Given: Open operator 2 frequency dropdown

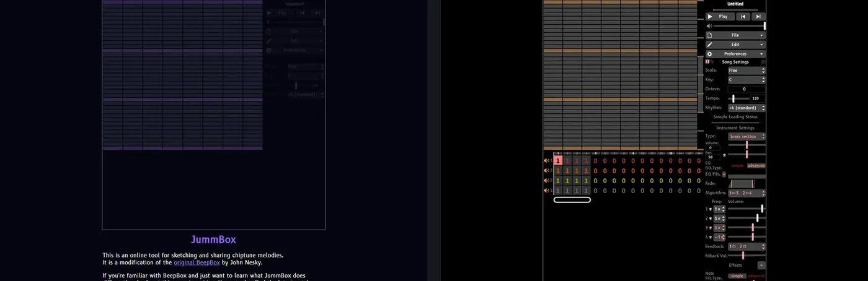Looking at the screenshot, I should [719, 218].
